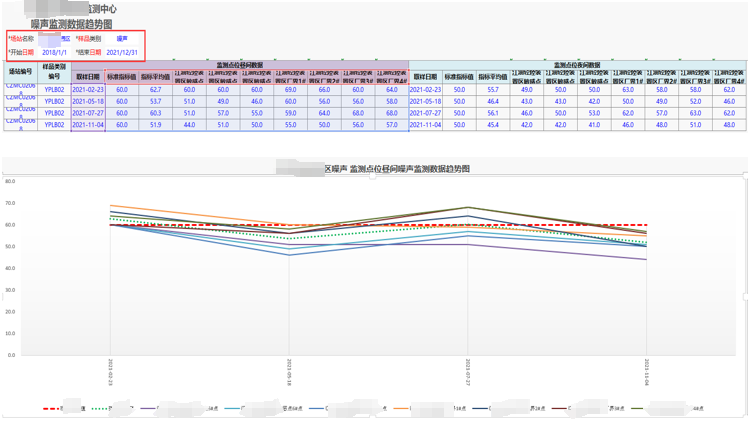Toggle the purple line legend entry
The height and width of the screenshot is (421, 755).
point(150,408)
